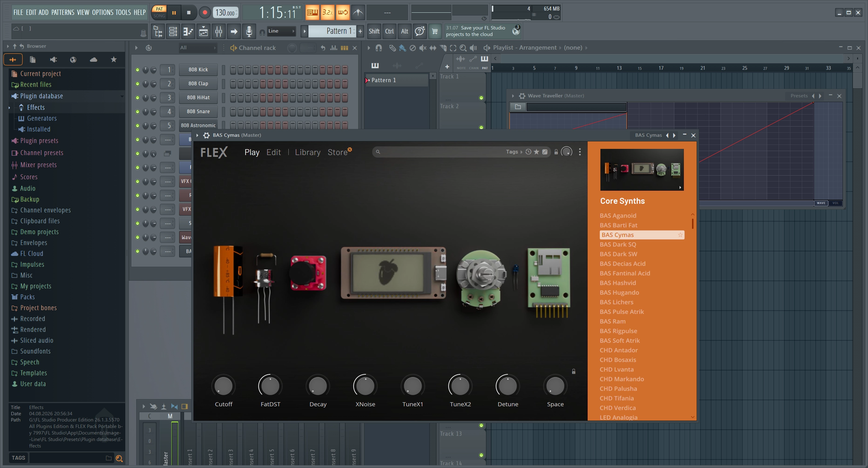Open the FLEX Store link
The image size is (868, 468).
click(x=338, y=152)
